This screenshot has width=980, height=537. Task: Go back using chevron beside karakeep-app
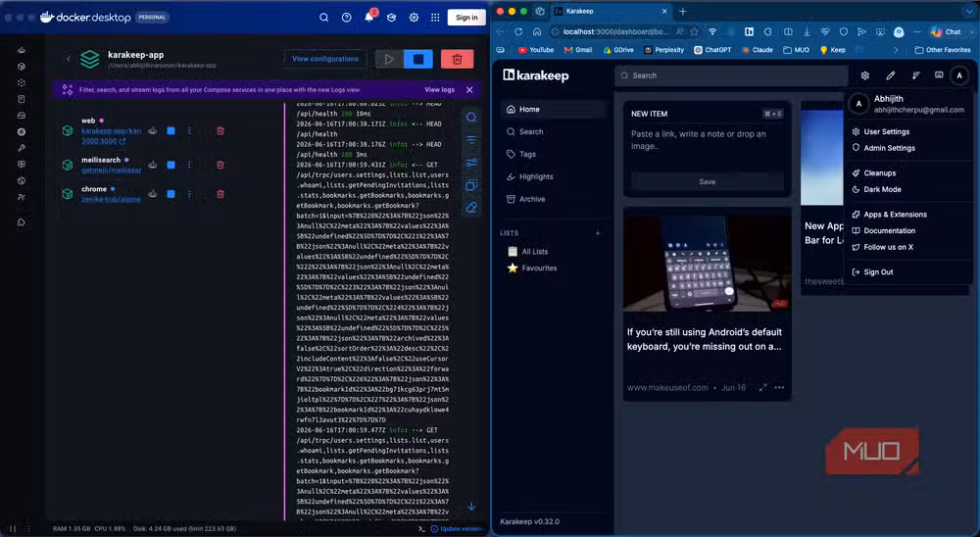click(69, 60)
